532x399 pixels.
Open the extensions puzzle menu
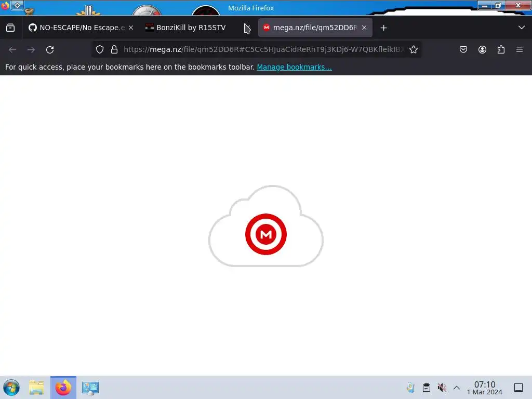501,49
